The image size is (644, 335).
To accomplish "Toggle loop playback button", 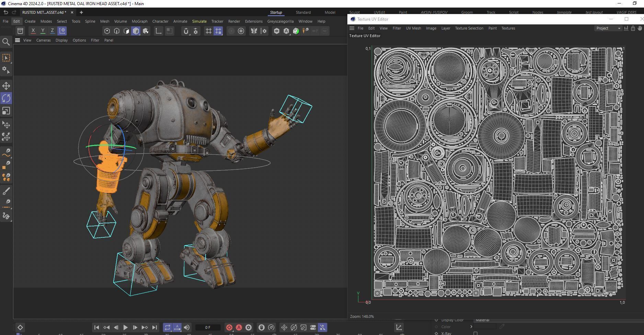I will tap(167, 327).
